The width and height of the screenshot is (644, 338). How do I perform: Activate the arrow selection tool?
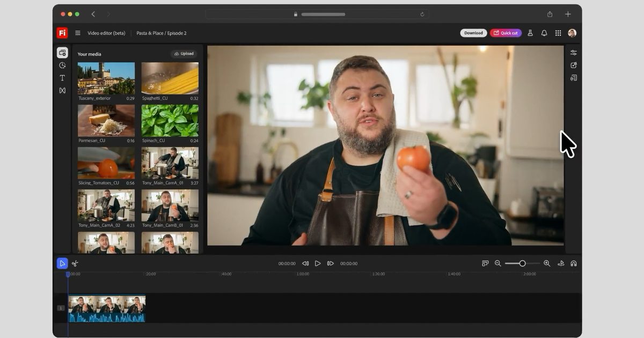[62, 263]
